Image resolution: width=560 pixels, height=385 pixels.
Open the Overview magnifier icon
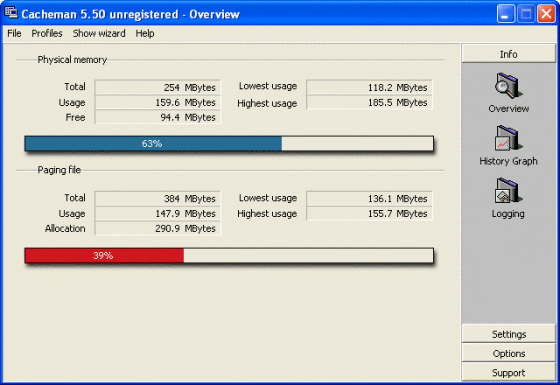508,86
